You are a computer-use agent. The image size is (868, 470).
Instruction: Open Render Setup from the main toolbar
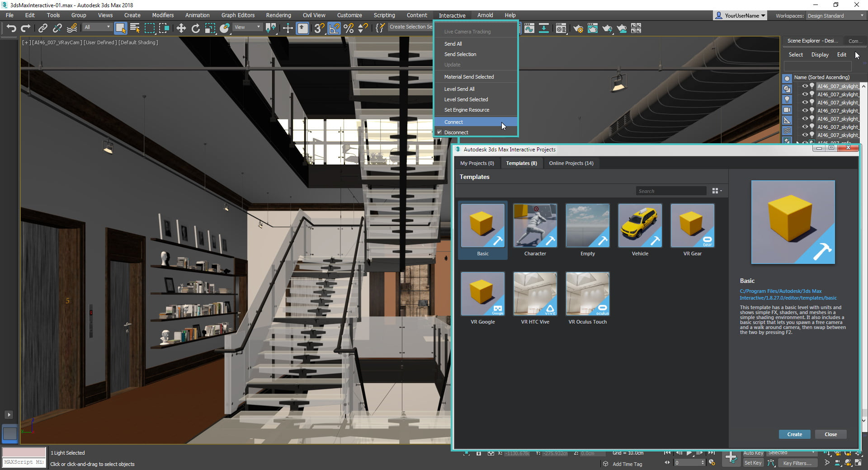[578, 28]
